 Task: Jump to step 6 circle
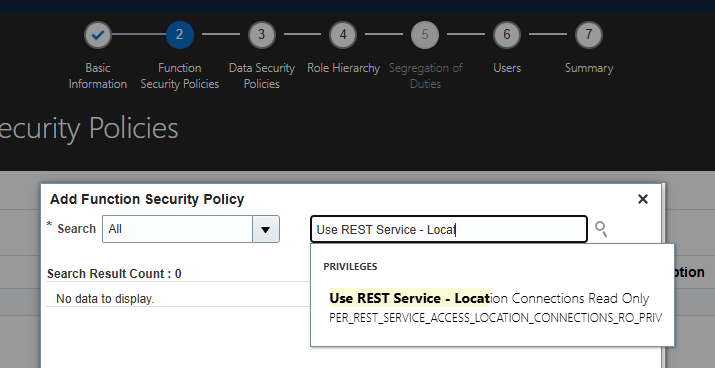click(507, 35)
